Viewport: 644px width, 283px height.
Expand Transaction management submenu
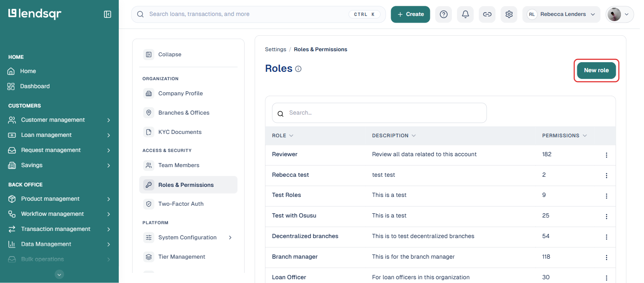tap(109, 229)
